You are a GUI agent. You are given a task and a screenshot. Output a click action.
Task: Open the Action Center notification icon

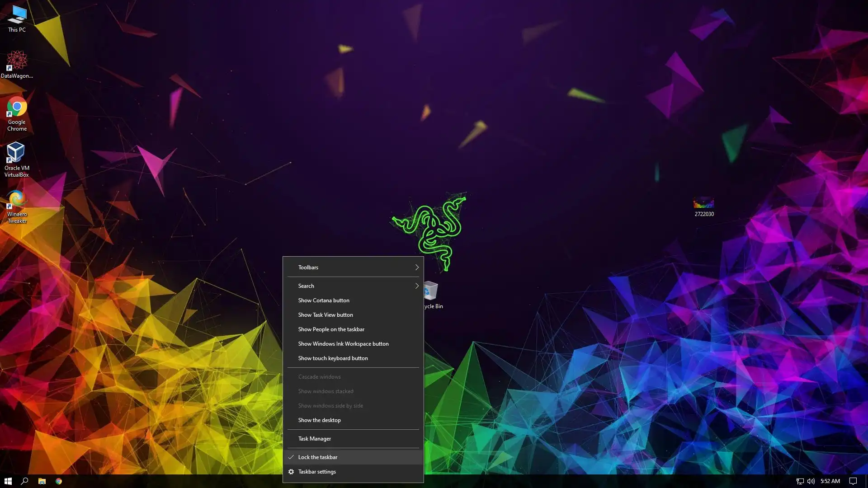[x=853, y=481]
